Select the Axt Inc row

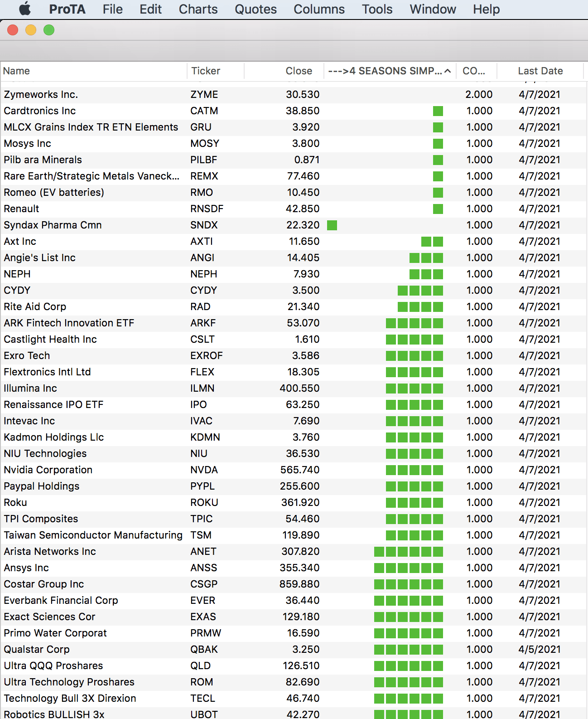294,241
